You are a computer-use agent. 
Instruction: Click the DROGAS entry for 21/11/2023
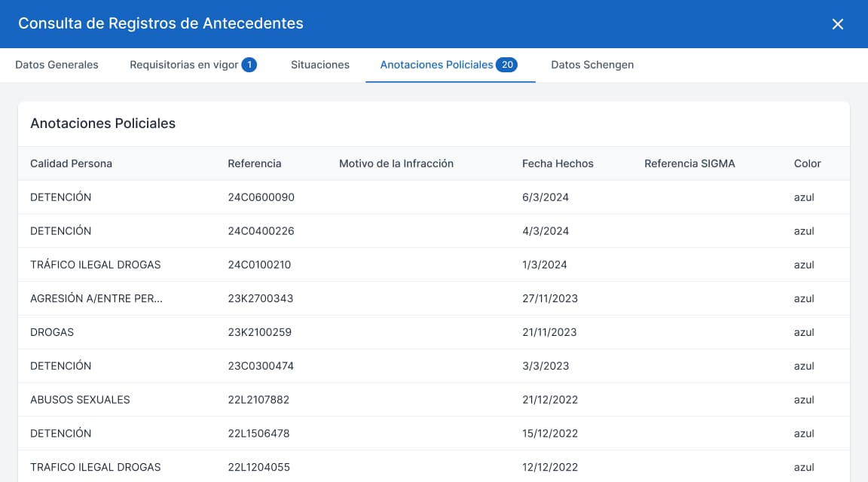pyautogui.click(x=52, y=332)
